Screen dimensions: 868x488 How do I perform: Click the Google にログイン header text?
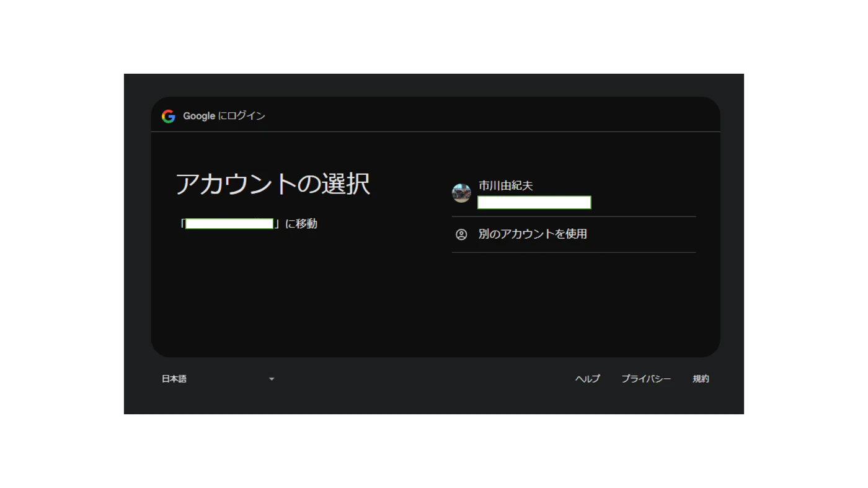[x=224, y=116]
